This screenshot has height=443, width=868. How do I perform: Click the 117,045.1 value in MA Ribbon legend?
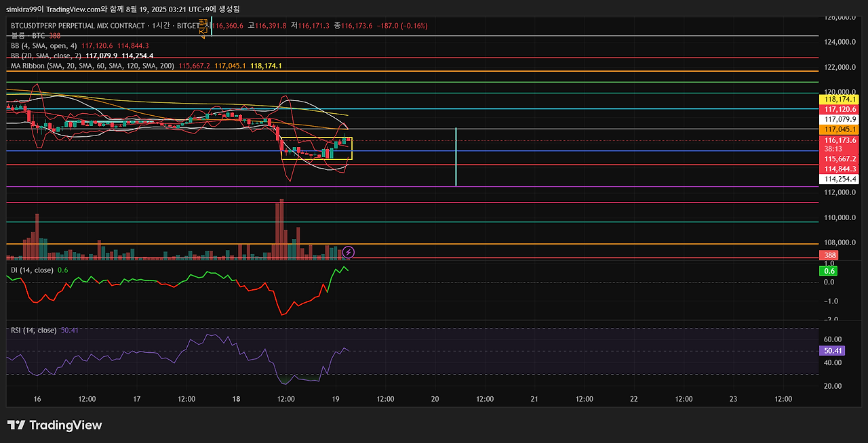230,66
